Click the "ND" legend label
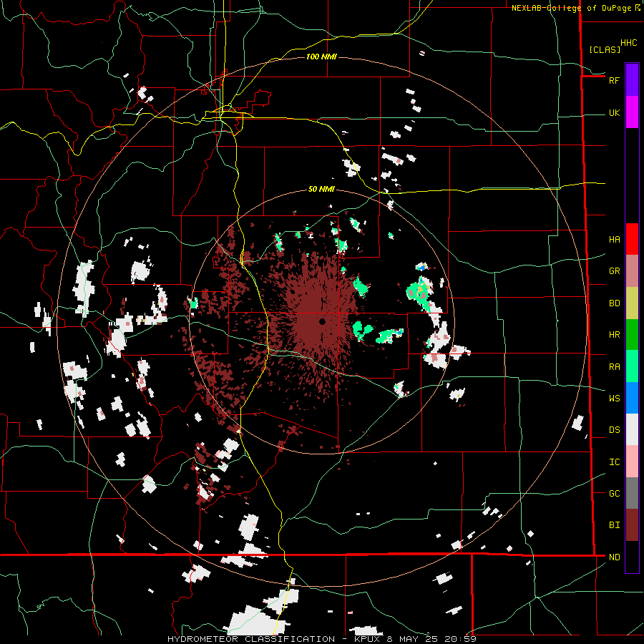The height and width of the screenshot is (644, 644). pos(614,557)
